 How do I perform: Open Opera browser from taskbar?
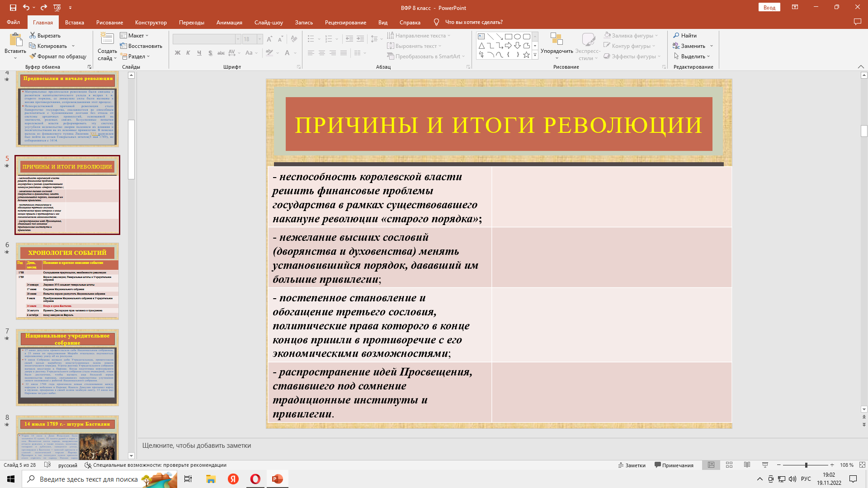coord(255,479)
